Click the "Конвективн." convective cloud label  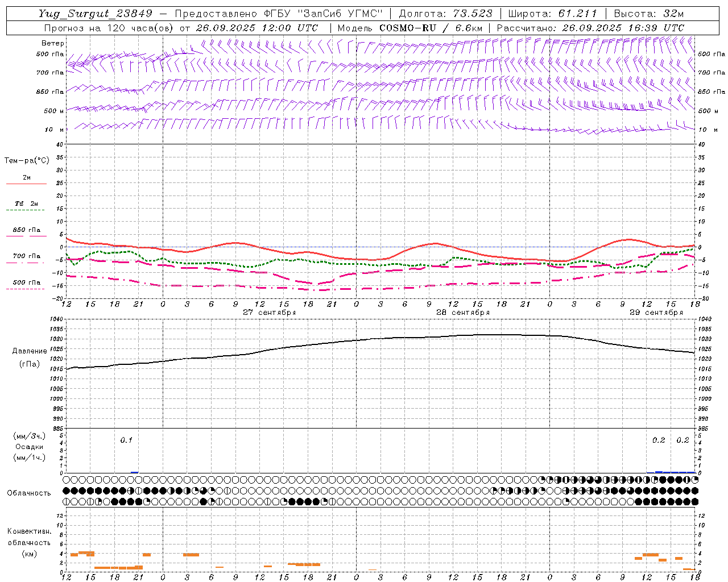coord(29,531)
